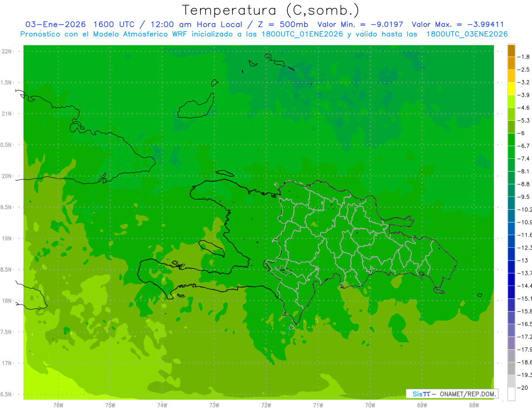Click the '-14.4' legend value
The image size is (532, 411).
pos(525,286)
